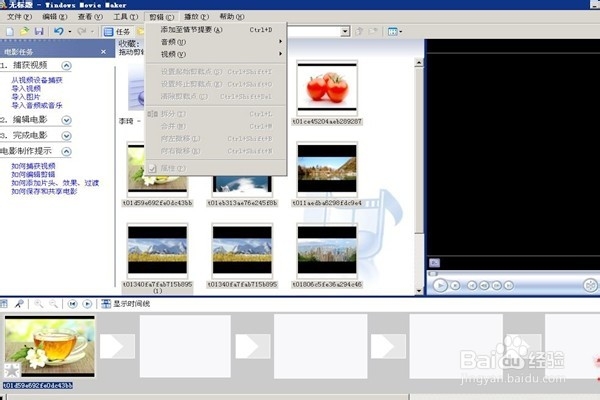Image resolution: width=600 pixels, height=400 pixels.
Task: Select the tea cup clip in storyboard
Action: point(50,346)
